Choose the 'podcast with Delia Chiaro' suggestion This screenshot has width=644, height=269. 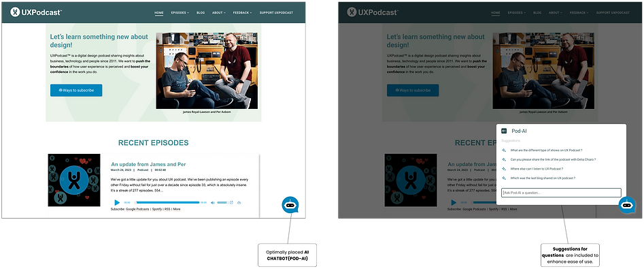(x=553, y=159)
